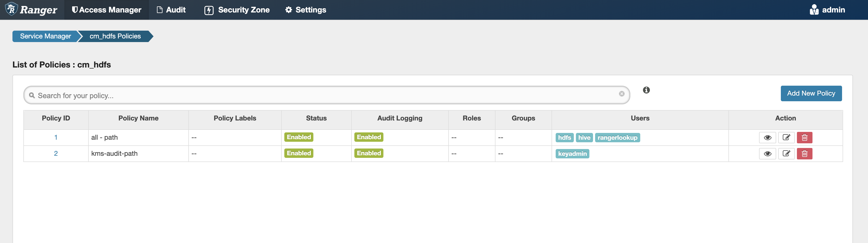This screenshot has width=868, height=243.
Task: View the kms-audit-path policy details
Action: click(767, 154)
